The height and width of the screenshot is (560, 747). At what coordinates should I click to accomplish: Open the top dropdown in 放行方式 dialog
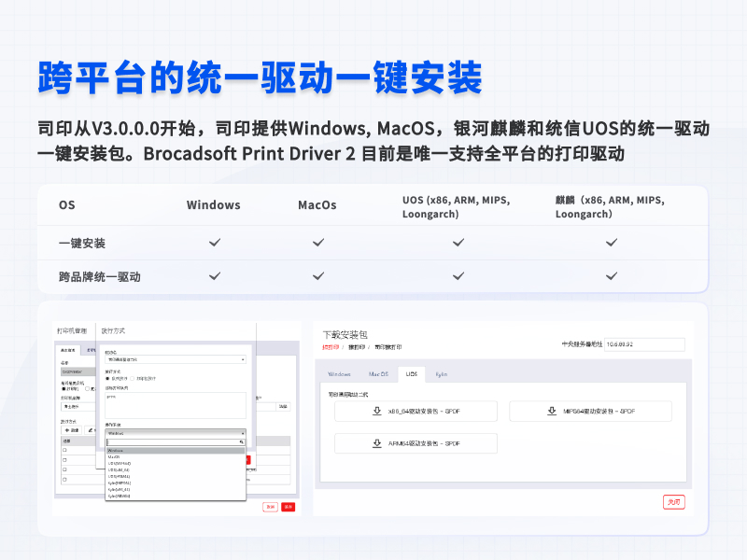(x=176, y=359)
